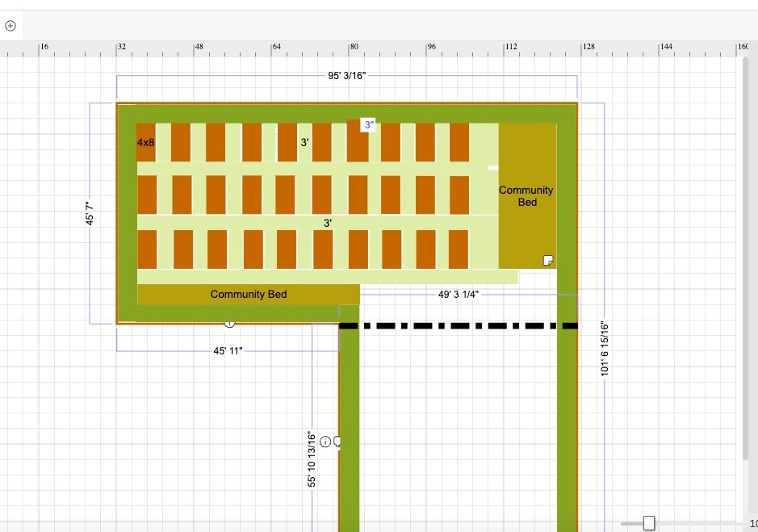Select the horizontal Community Bed shape
The width and height of the screenshot is (758, 532).
coord(248,295)
